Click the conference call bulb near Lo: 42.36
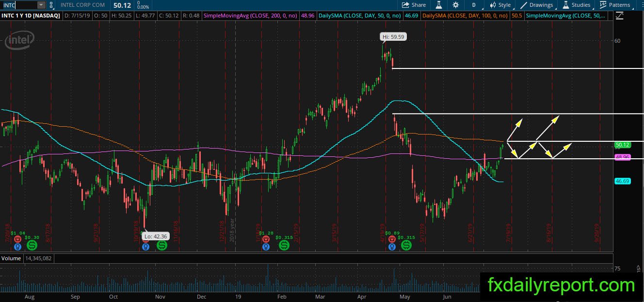The image size is (644, 302). (x=145, y=247)
